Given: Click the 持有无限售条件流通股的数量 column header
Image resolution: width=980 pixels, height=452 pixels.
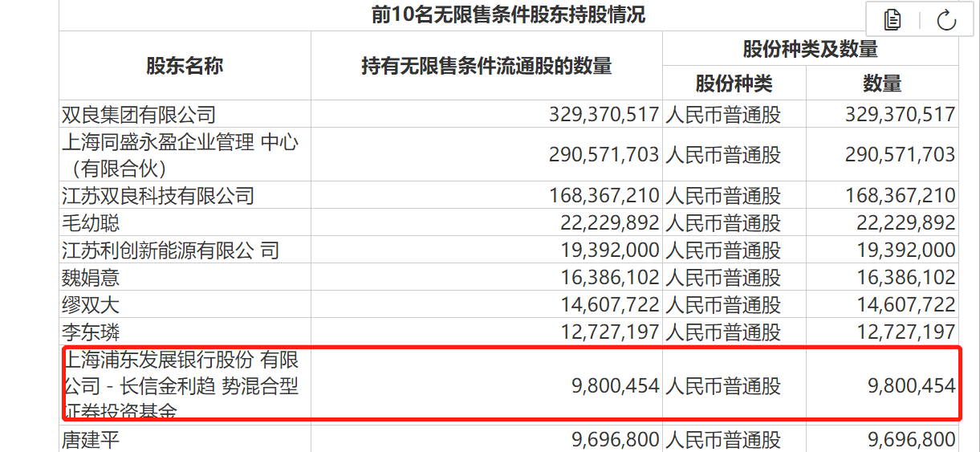Looking at the screenshot, I should [x=486, y=66].
